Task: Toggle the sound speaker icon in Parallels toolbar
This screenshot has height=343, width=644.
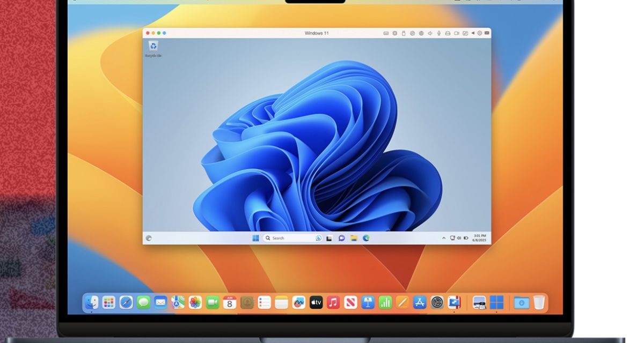Action: [430, 33]
